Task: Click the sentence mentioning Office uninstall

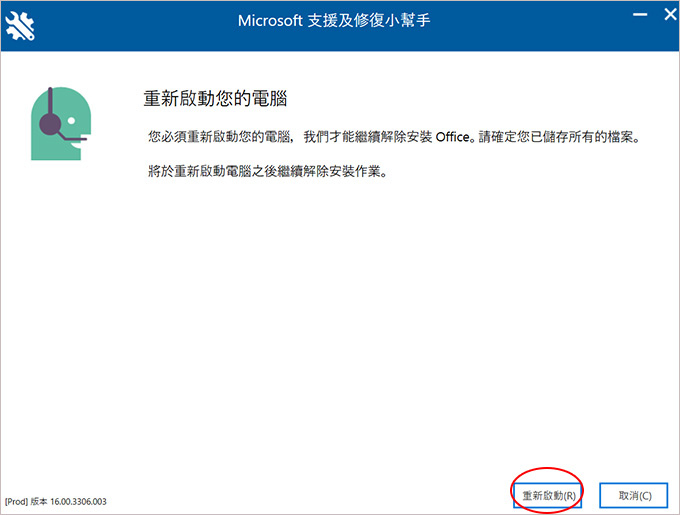Action: (x=394, y=137)
